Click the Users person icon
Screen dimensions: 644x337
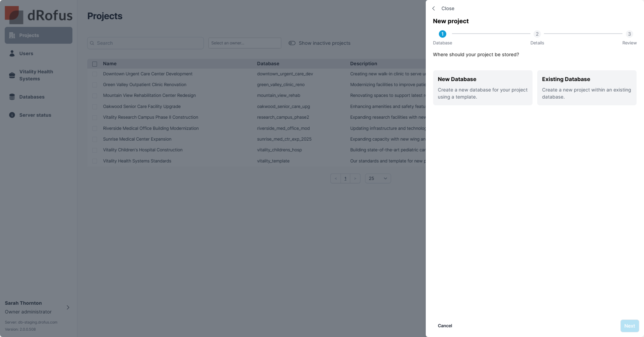(x=12, y=53)
